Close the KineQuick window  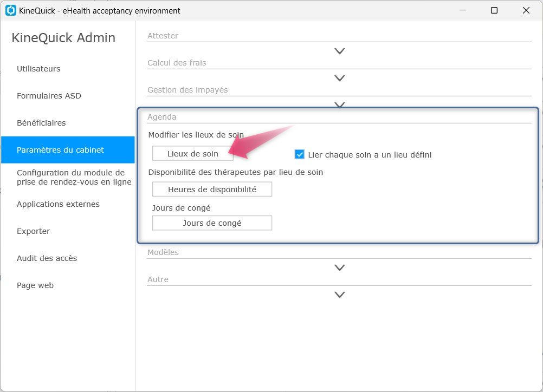(526, 10)
